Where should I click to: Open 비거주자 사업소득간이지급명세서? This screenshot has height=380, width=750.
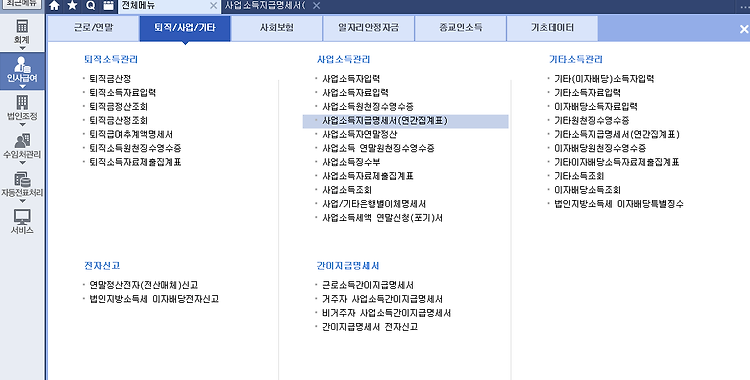coord(386,313)
